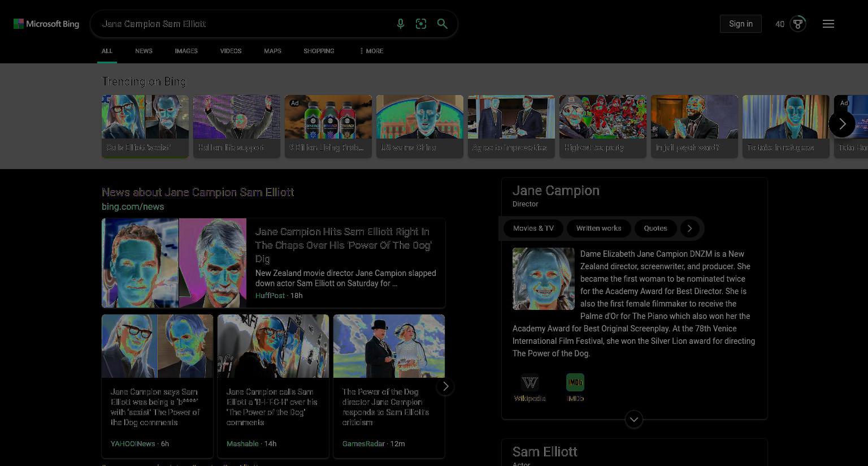This screenshot has width=868, height=466.
Task: Click the Microsoft Bing logo
Action: click(x=46, y=24)
